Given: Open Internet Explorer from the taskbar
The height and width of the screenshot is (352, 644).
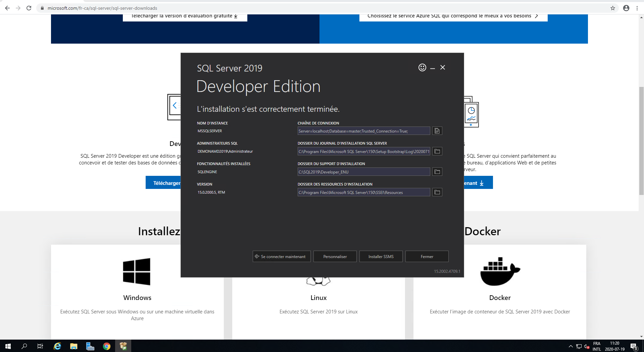Looking at the screenshot, I should click(57, 346).
